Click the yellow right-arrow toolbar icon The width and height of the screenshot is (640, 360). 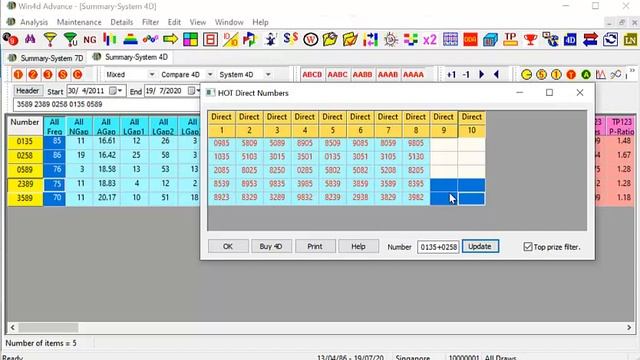click(170, 40)
